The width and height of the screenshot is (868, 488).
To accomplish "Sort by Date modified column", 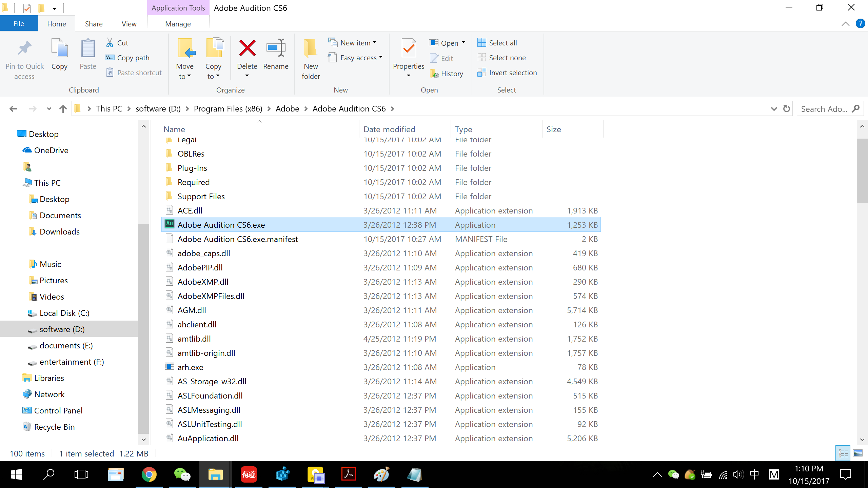I will [389, 129].
